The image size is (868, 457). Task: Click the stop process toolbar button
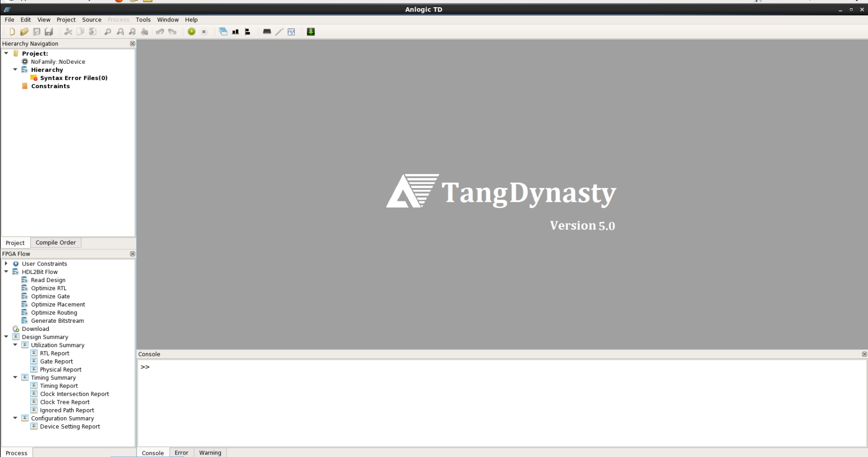204,32
